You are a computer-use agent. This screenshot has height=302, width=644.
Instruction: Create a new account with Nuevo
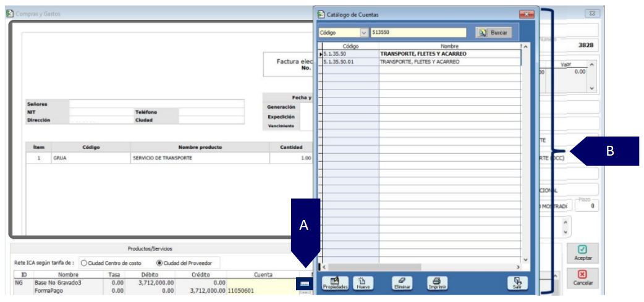pos(363,283)
